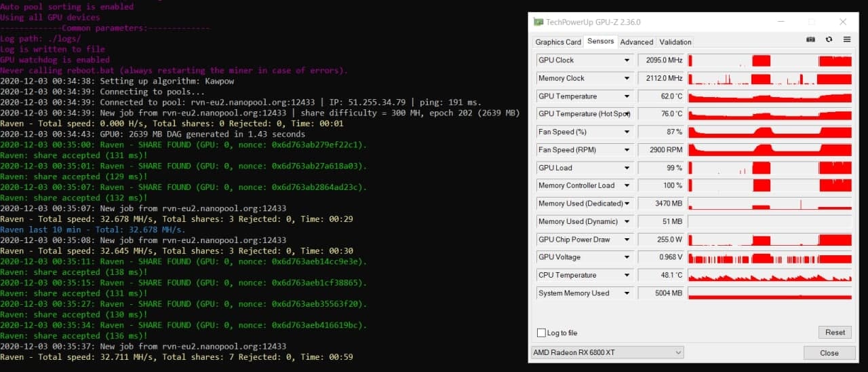
Task: Click the 2095.0 MHz GPU clock value
Action: tap(661, 60)
